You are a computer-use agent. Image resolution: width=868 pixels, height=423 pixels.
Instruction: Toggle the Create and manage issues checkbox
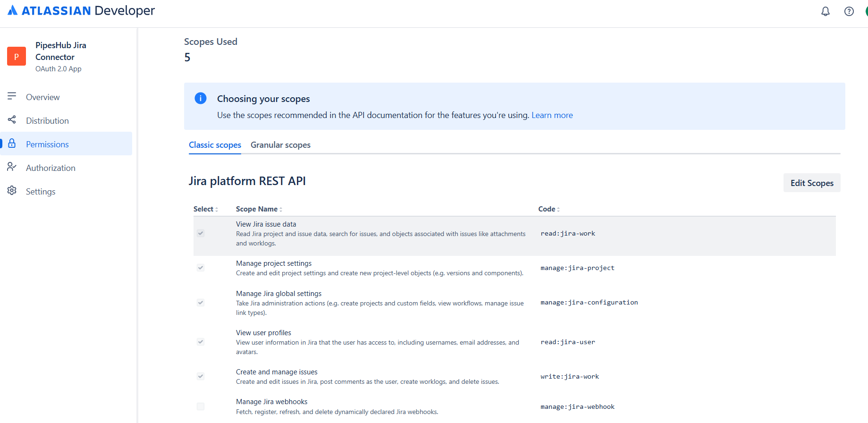point(201,376)
